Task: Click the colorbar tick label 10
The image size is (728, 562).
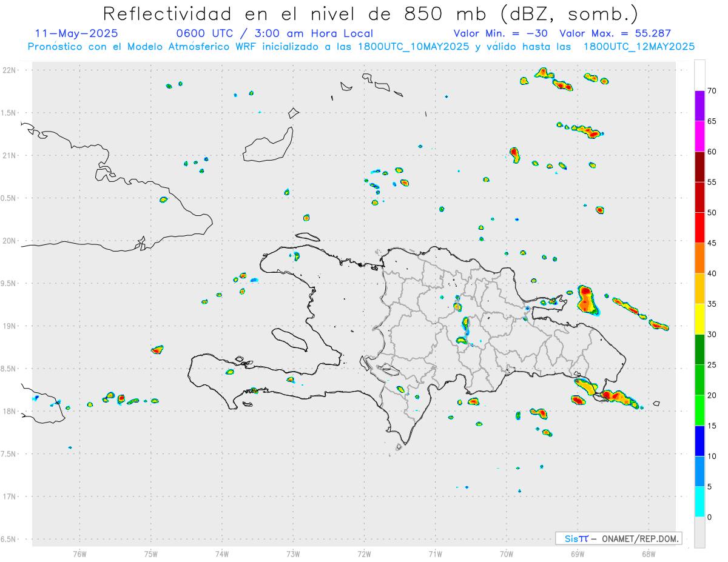Action: 712,457
